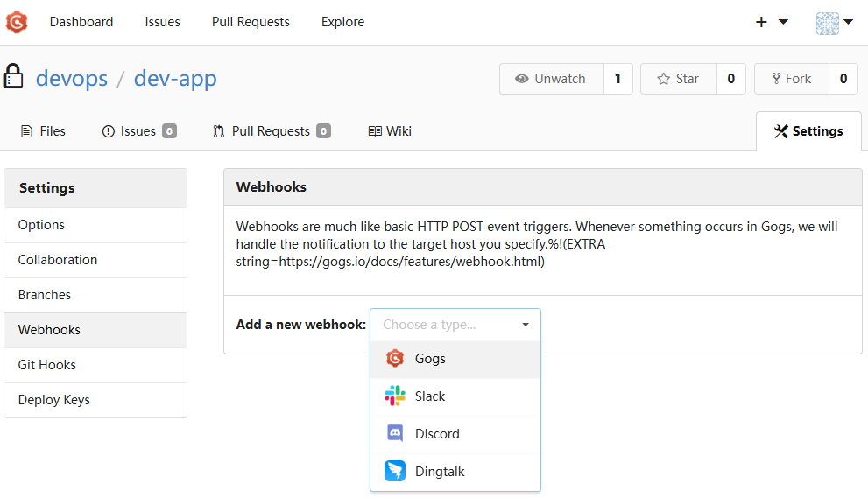Open Issues in the top navigation bar
This screenshot has height=498, width=868.
[162, 22]
